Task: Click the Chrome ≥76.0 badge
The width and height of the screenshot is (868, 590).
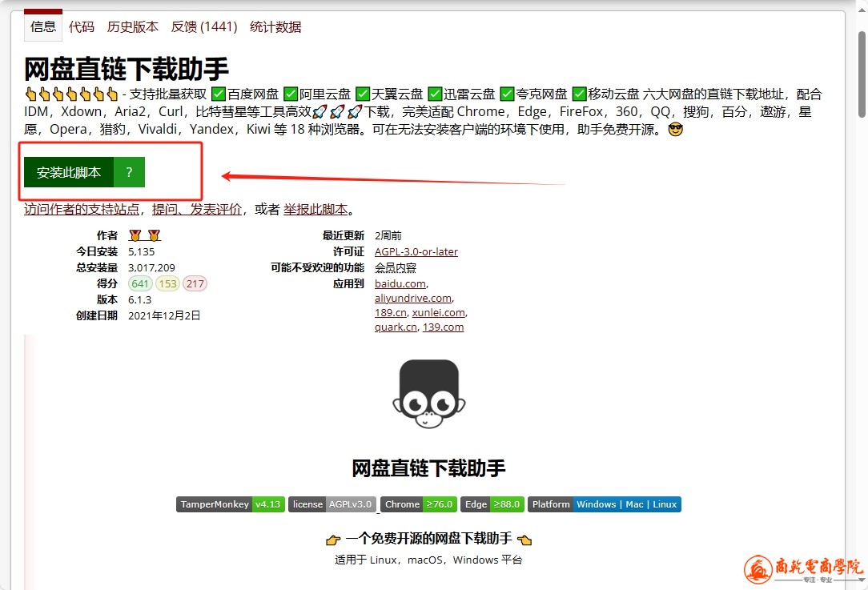Action: pos(419,504)
